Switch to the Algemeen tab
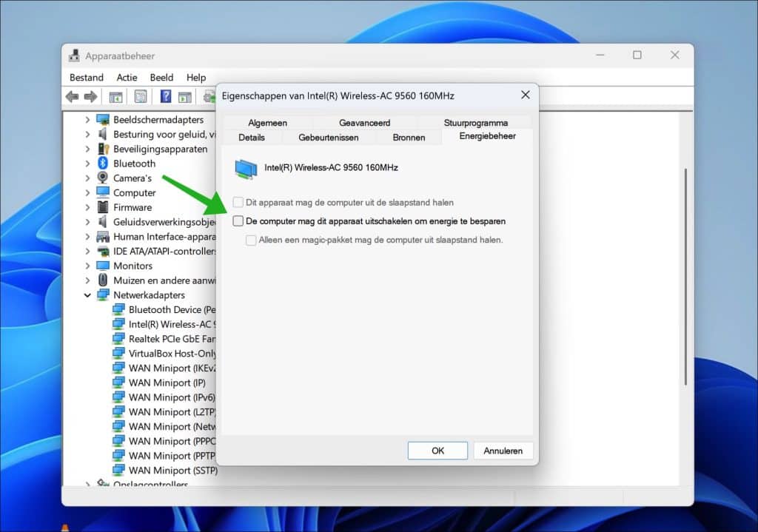The width and height of the screenshot is (758, 532). 267,123
